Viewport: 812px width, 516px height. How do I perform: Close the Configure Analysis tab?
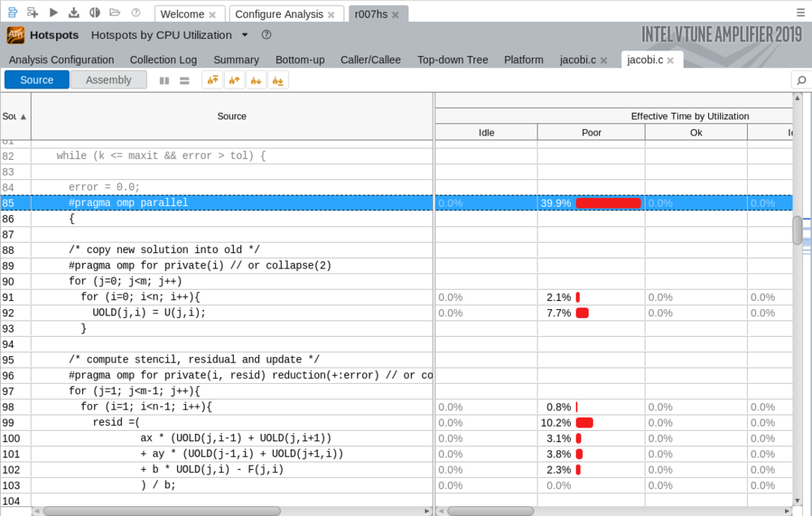(330, 15)
